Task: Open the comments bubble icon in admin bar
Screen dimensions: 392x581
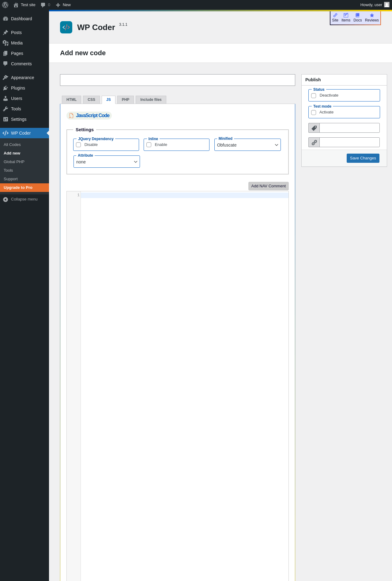Action: (43, 5)
